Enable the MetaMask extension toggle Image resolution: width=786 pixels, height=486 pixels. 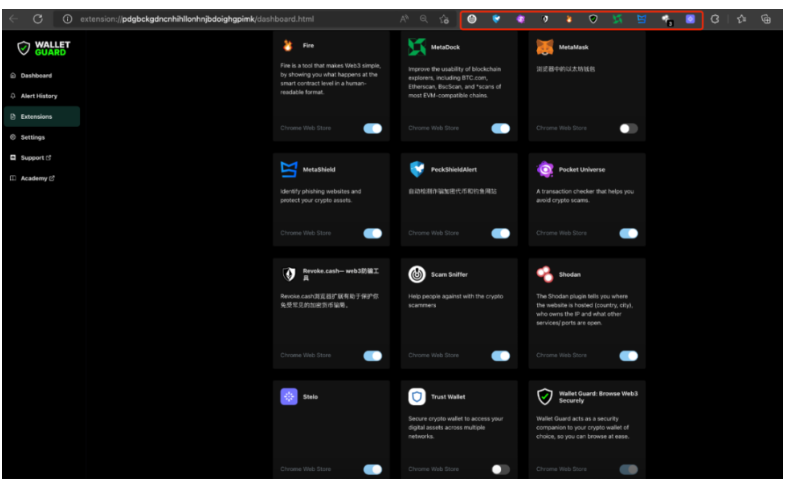coord(629,128)
